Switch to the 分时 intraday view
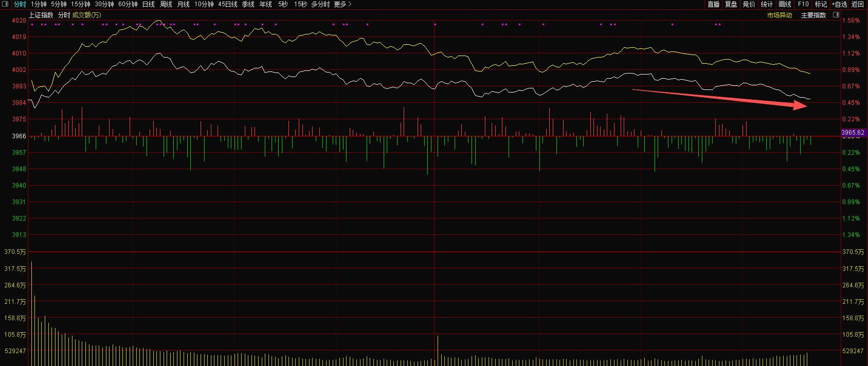This screenshot has height=366, width=868. [x=20, y=4]
